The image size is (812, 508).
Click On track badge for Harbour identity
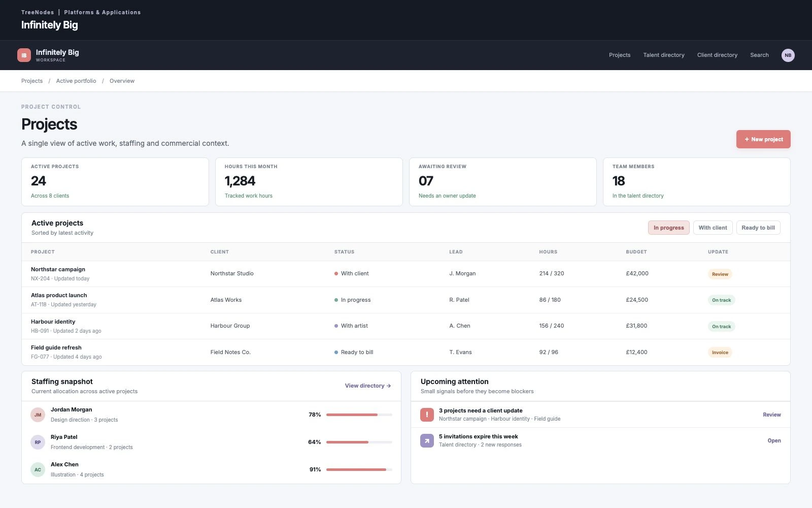click(x=721, y=327)
